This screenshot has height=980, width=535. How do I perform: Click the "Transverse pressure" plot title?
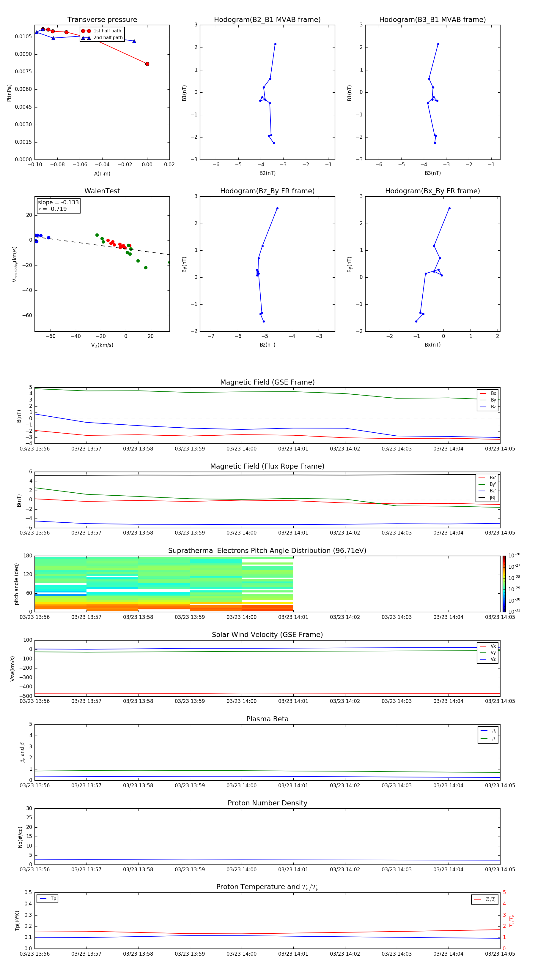(102, 20)
